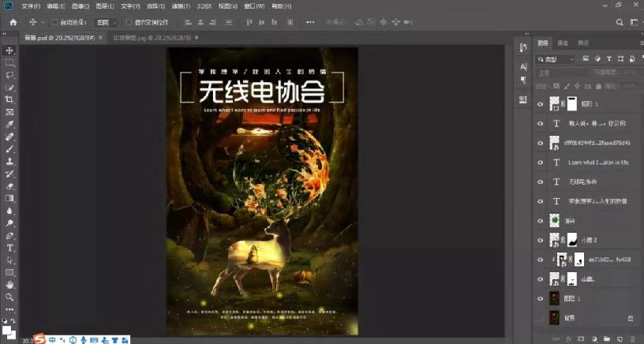Viewport: 644px width, 344px height.
Task: Switch to the second document .jpg tab
Action: [x=152, y=38]
